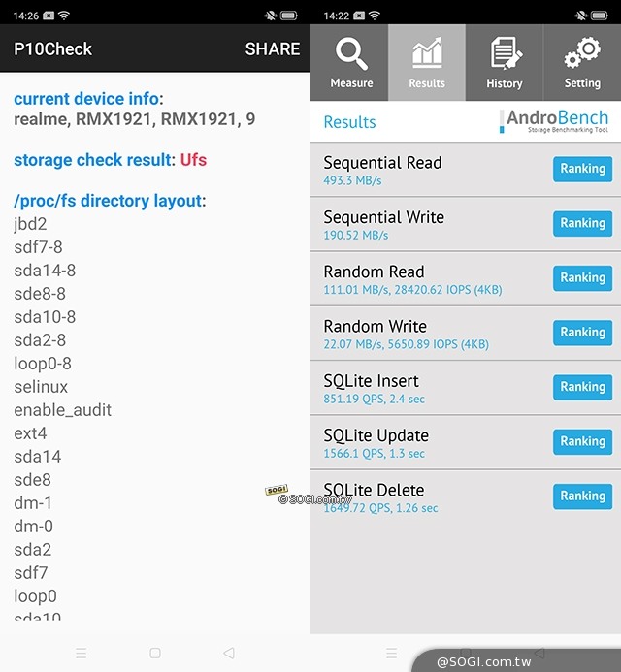The image size is (621, 672).
Task: Select the Random Read result row
Action: pos(466,279)
